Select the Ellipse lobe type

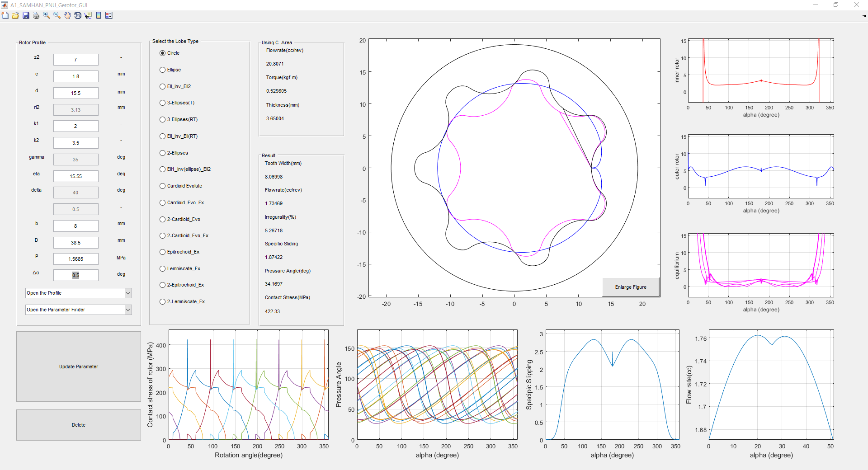[x=163, y=70]
